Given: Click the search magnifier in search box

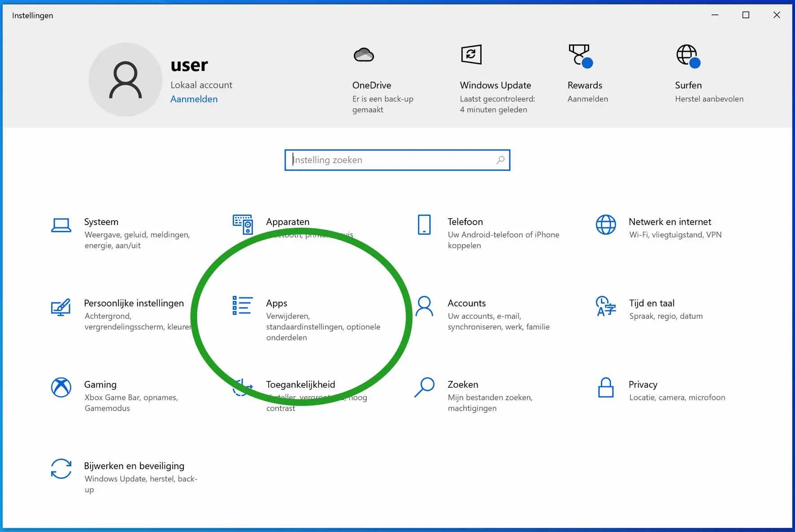Looking at the screenshot, I should 500,160.
